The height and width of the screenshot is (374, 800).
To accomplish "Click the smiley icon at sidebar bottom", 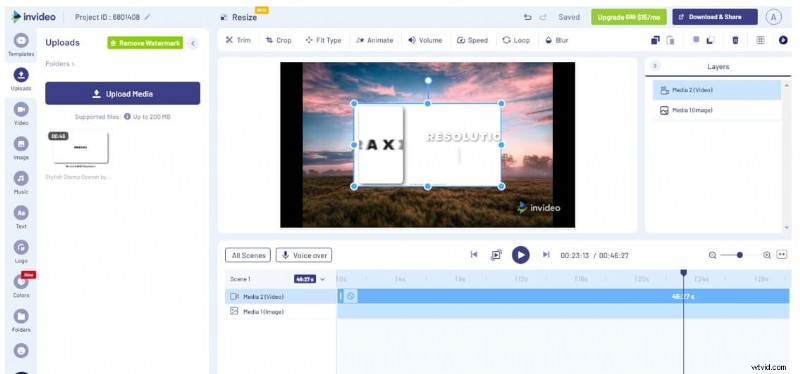I will (x=21, y=351).
